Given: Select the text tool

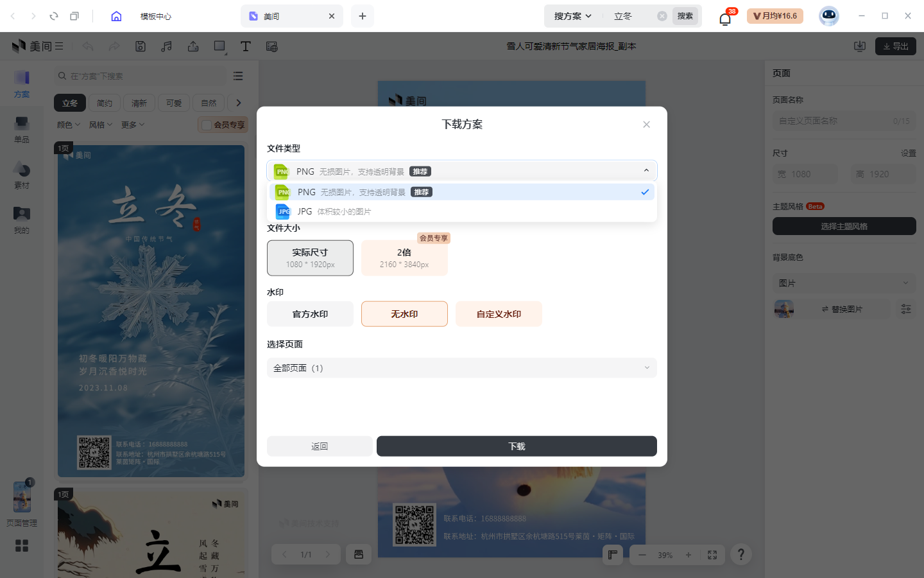Looking at the screenshot, I should 245,46.
